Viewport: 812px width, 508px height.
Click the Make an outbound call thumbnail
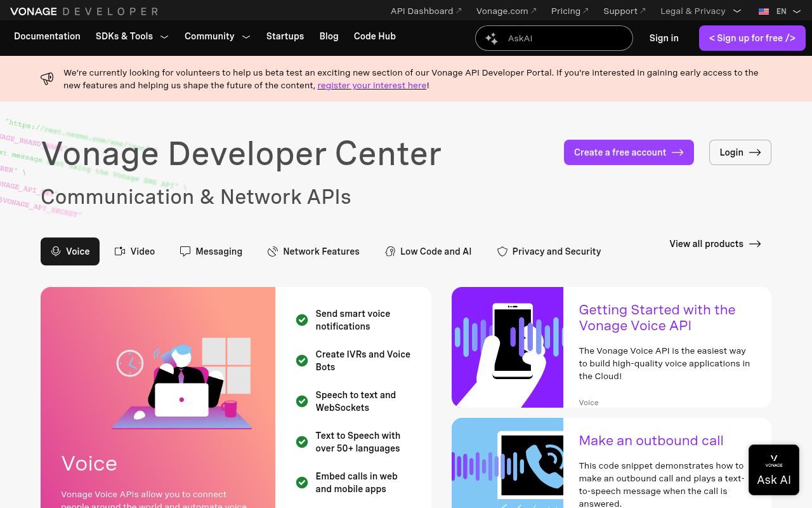tap(507, 463)
